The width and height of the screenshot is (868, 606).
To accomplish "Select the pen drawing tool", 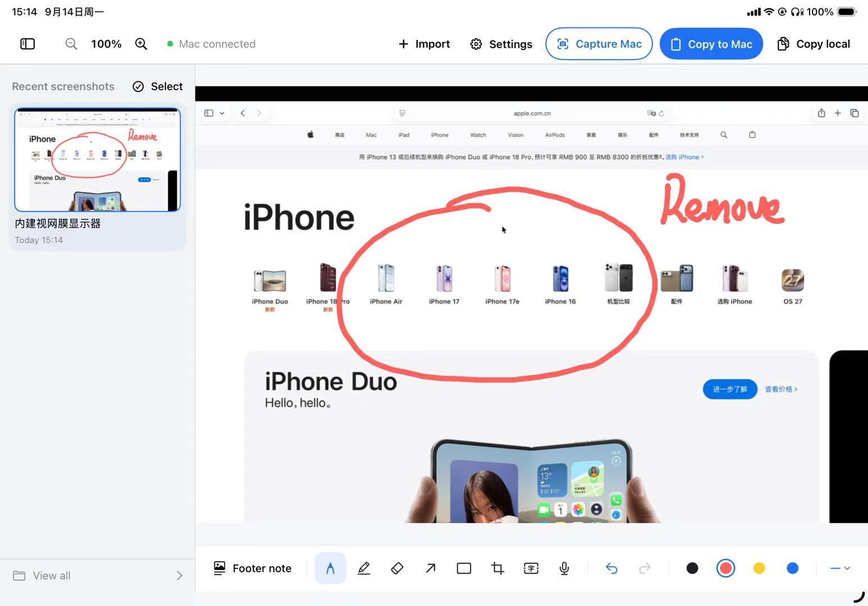I will click(330, 568).
